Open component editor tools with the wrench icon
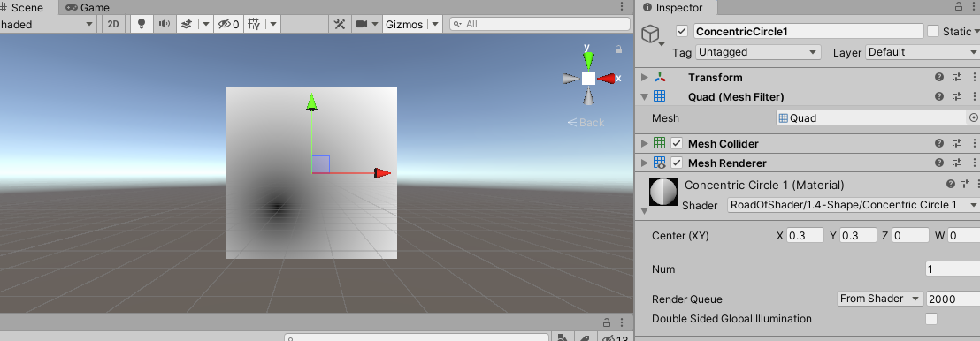The image size is (980, 341). click(x=340, y=24)
